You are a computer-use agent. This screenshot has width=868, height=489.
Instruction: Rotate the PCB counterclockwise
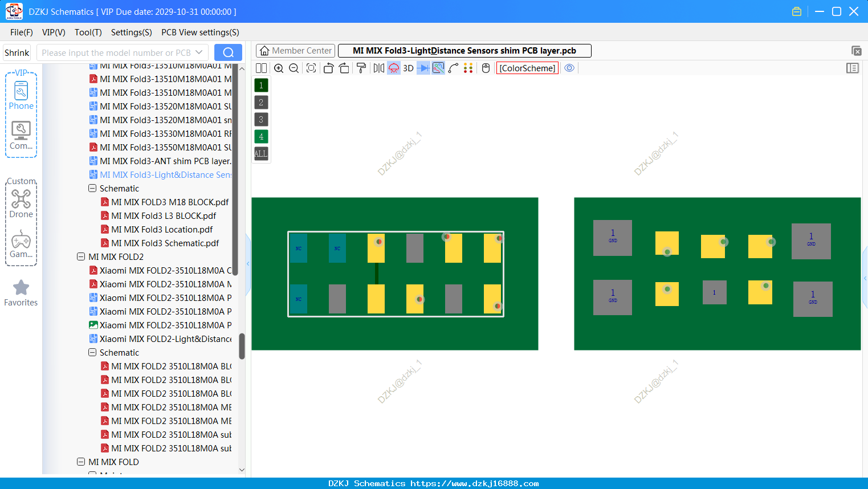coord(328,68)
